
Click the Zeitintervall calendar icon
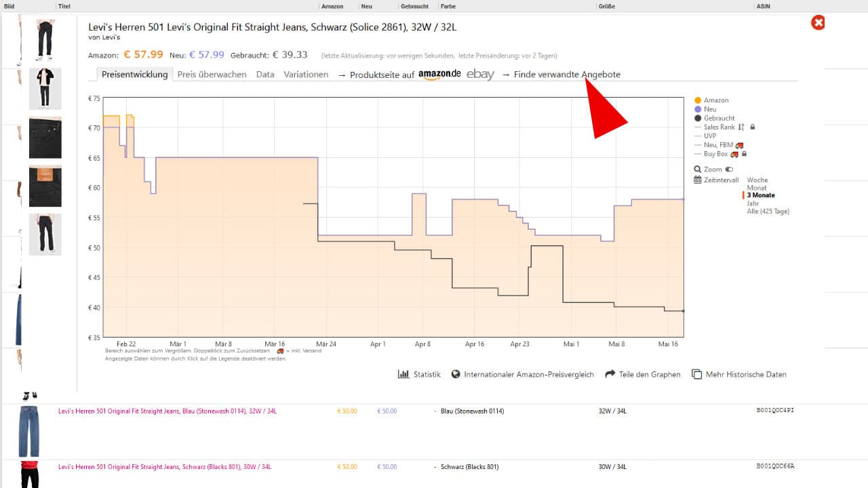pos(698,180)
